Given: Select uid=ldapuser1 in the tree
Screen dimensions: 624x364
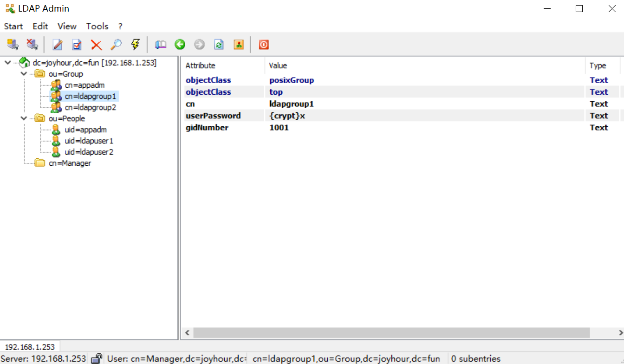Looking at the screenshot, I should point(89,141).
